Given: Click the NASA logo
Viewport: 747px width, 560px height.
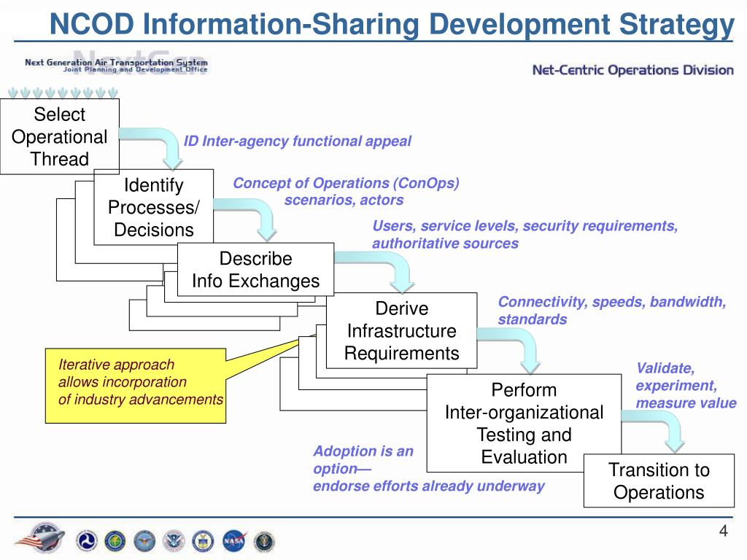Looking at the screenshot, I should [x=234, y=541].
